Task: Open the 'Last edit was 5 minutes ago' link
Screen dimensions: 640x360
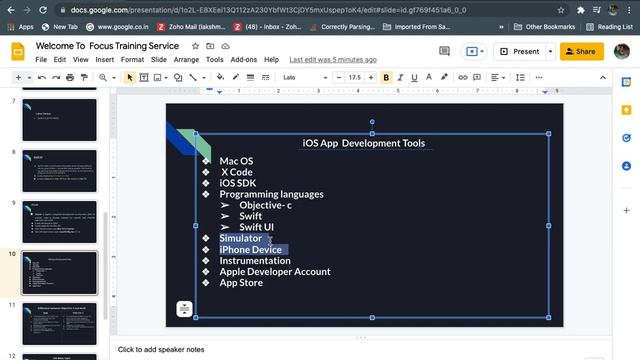Action: tap(333, 60)
